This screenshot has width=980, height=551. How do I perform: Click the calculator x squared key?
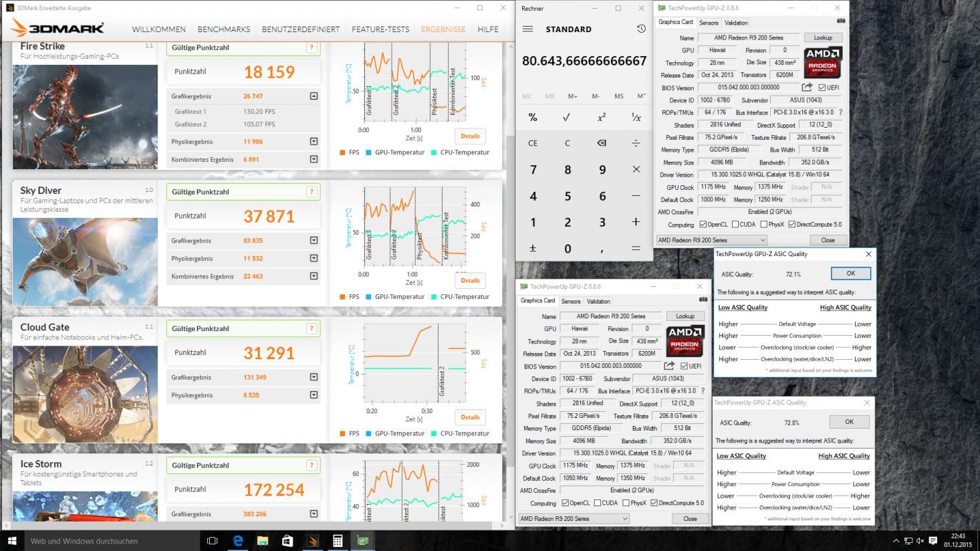coord(602,117)
